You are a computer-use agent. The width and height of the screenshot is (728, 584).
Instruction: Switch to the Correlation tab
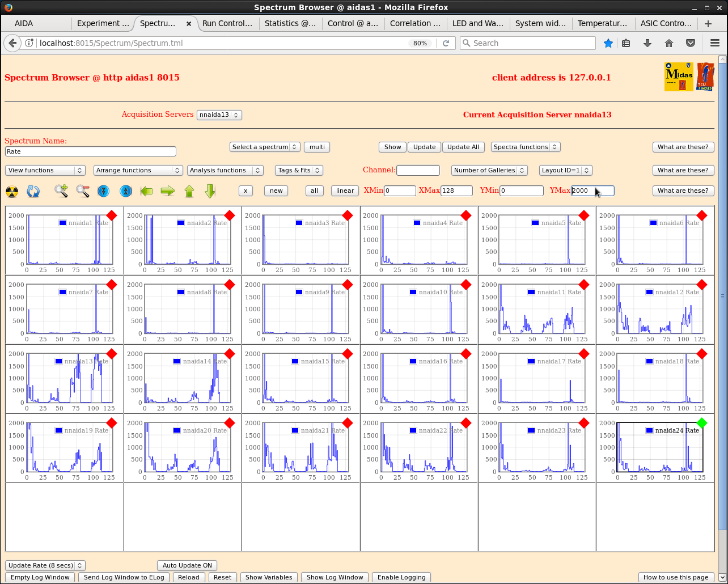[x=416, y=23]
